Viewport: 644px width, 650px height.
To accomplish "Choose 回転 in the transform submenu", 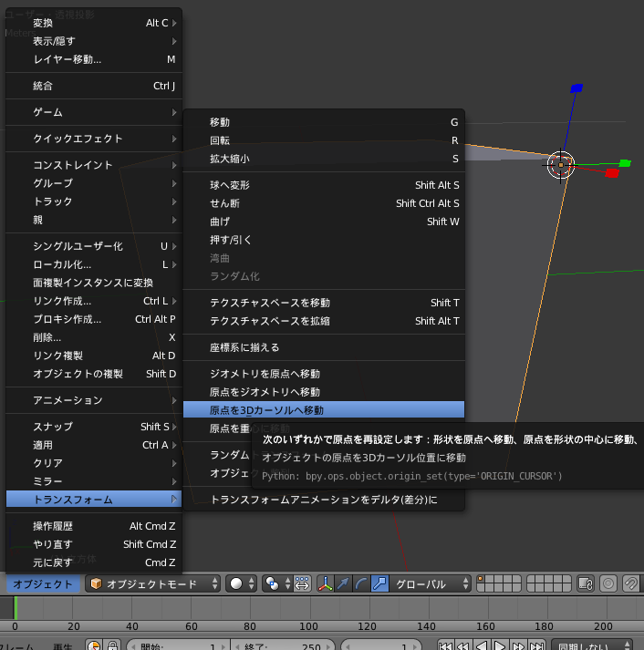I will [324, 140].
